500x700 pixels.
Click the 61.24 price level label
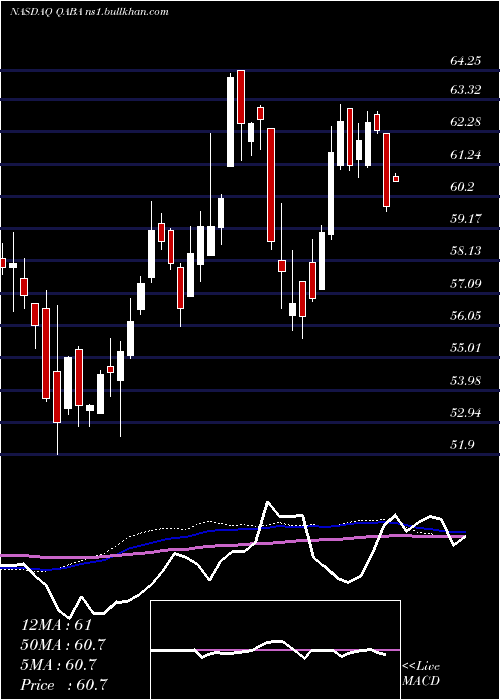point(466,155)
